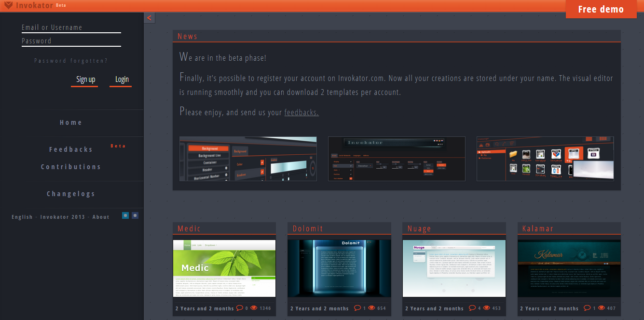644x320 pixels.
Task: Open the Contributions menu item
Action: coord(71,167)
